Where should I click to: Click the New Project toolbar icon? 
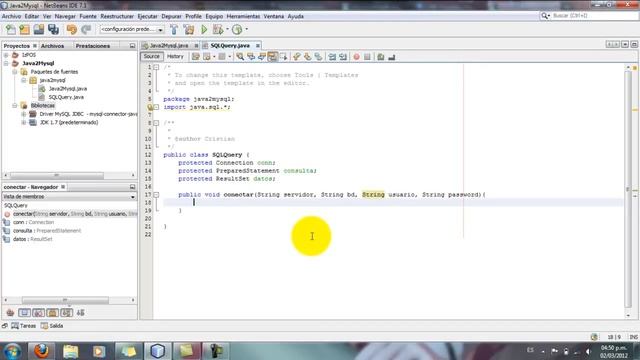tap(24, 29)
